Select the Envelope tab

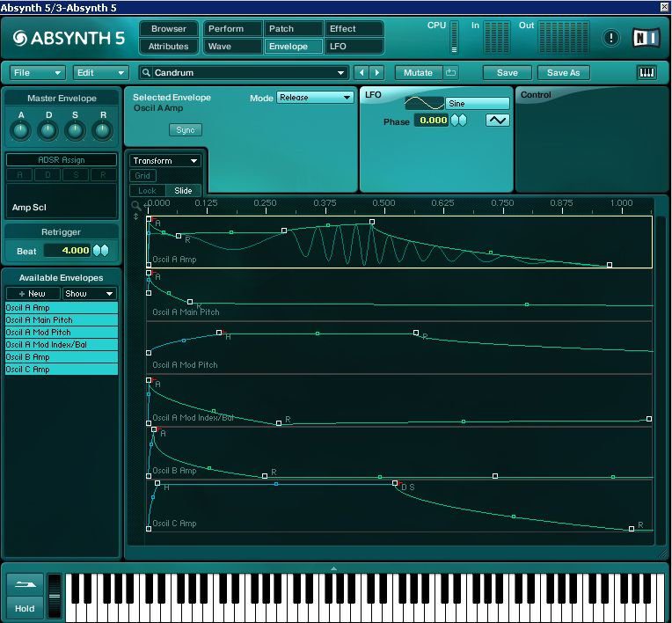tap(294, 46)
